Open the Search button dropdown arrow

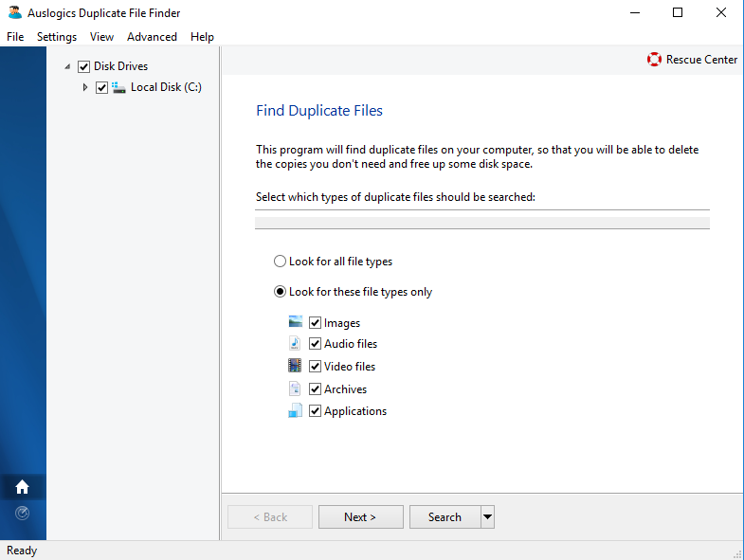pyautogui.click(x=488, y=517)
